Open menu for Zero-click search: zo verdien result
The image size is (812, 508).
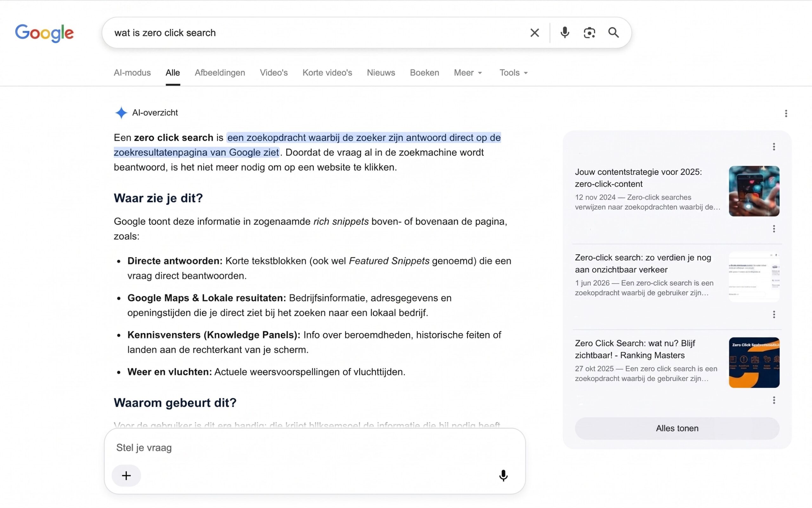coord(774,314)
